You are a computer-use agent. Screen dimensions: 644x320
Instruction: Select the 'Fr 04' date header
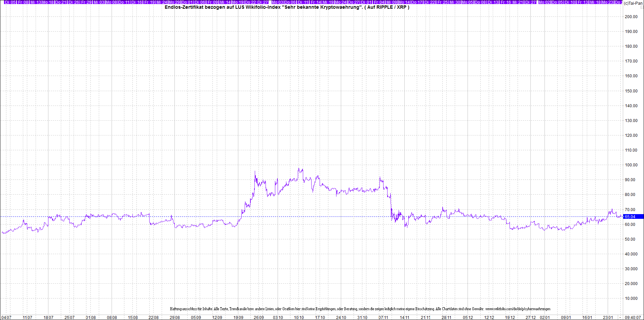coord(379,2)
